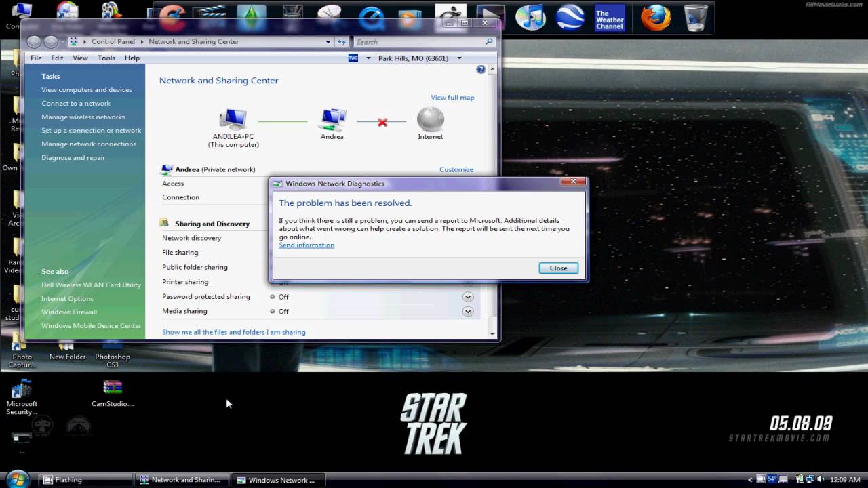The image size is (868, 488).
Task: Click the Send information link
Action: point(307,245)
